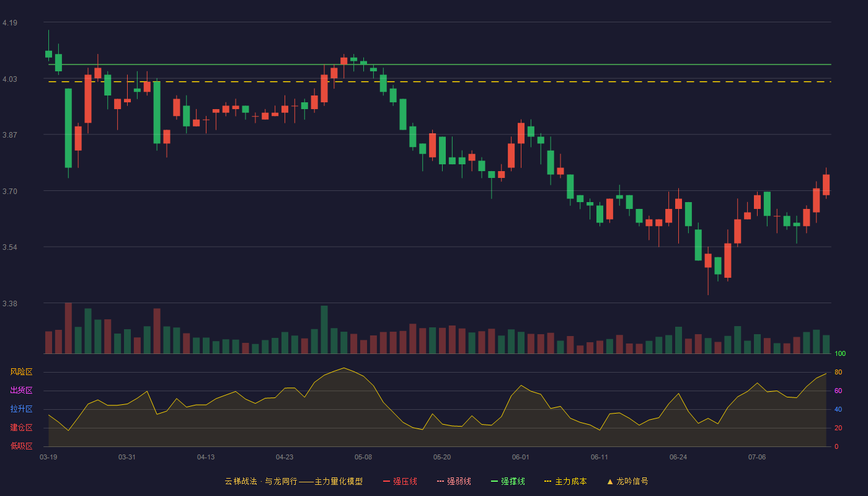This screenshot has width=868, height=496.
Task: Toggle the 强撑线 legend entry
Action: [x=508, y=481]
